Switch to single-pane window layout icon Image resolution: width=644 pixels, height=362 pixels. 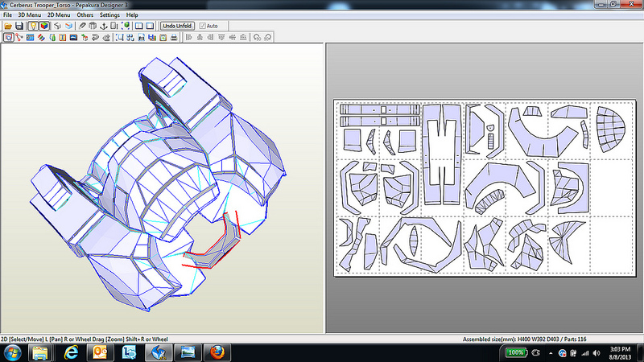pyautogui.click(x=150, y=26)
